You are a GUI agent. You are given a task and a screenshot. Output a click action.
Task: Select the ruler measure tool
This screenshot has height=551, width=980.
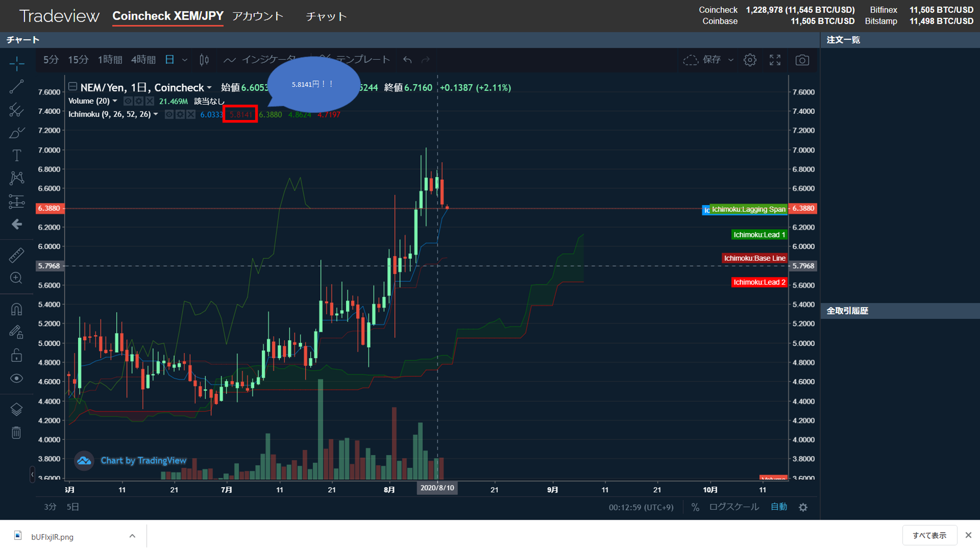click(17, 255)
